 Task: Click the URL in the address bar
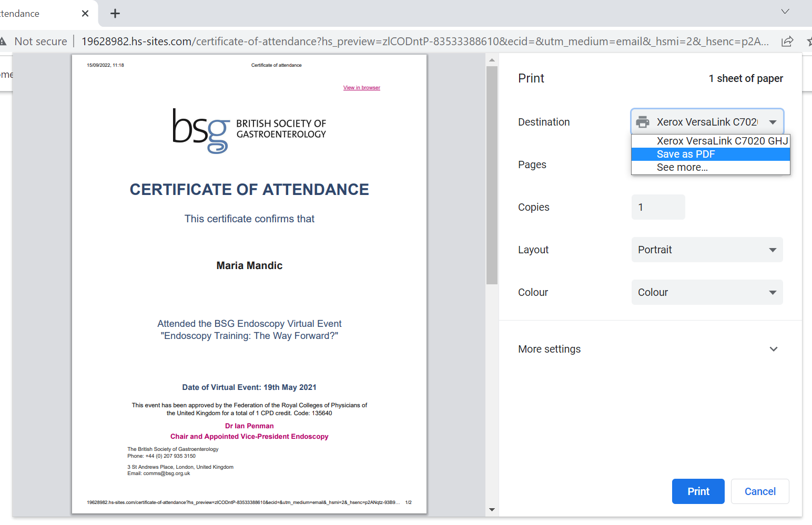(x=425, y=42)
